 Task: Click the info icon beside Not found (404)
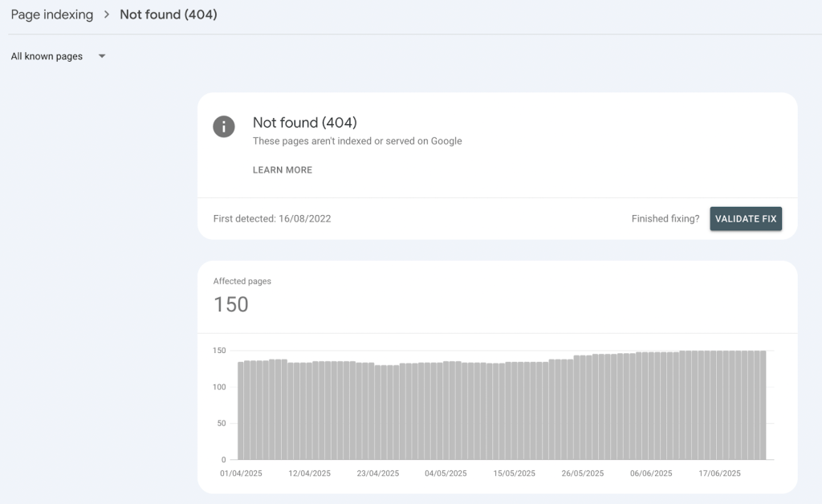224,127
